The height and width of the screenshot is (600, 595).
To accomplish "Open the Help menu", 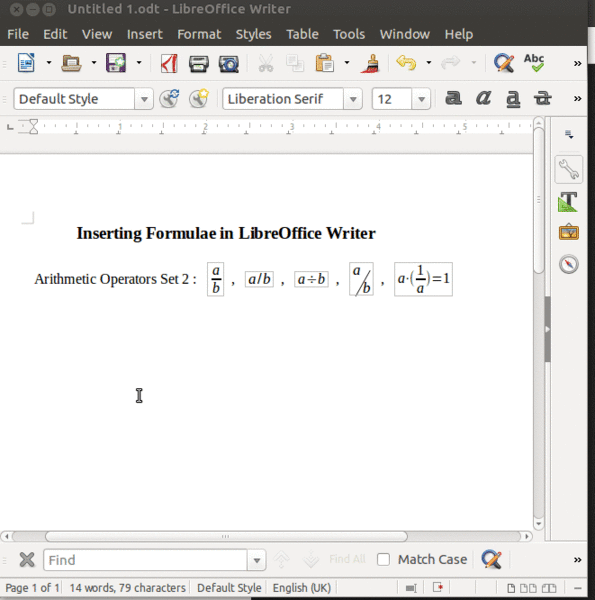I will (459, 34).
